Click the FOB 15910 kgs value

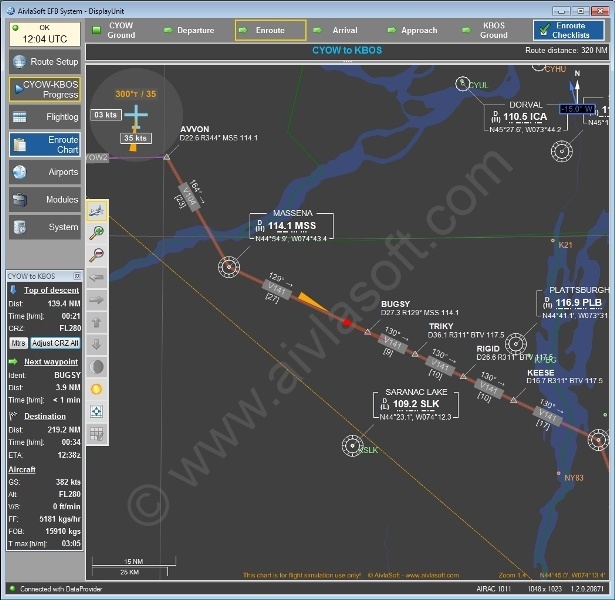(x=63, y=531)
